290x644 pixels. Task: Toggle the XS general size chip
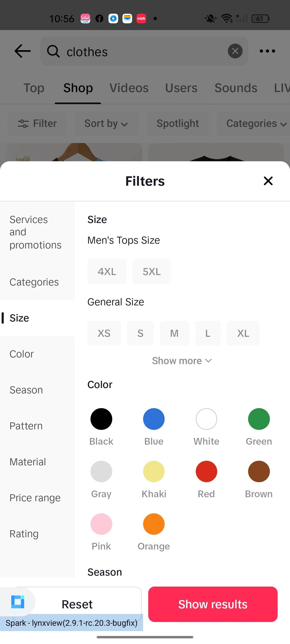(104, 333)
